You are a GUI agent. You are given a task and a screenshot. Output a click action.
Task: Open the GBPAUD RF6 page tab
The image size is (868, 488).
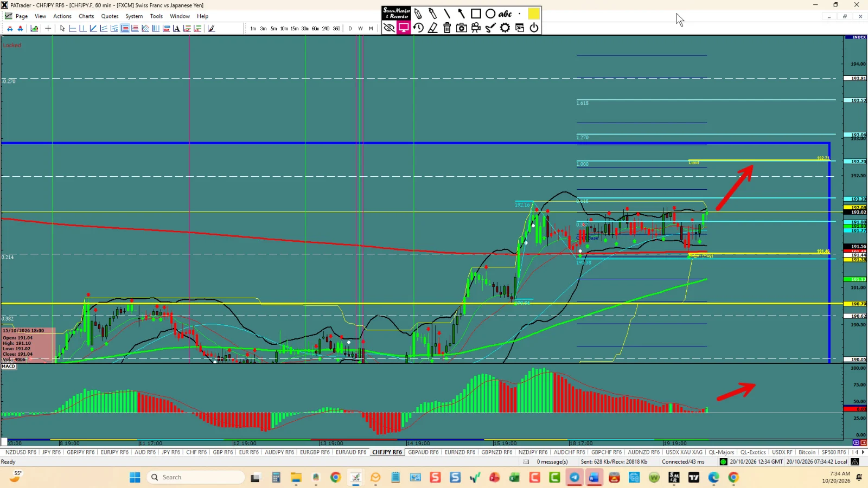coord(423,452)
